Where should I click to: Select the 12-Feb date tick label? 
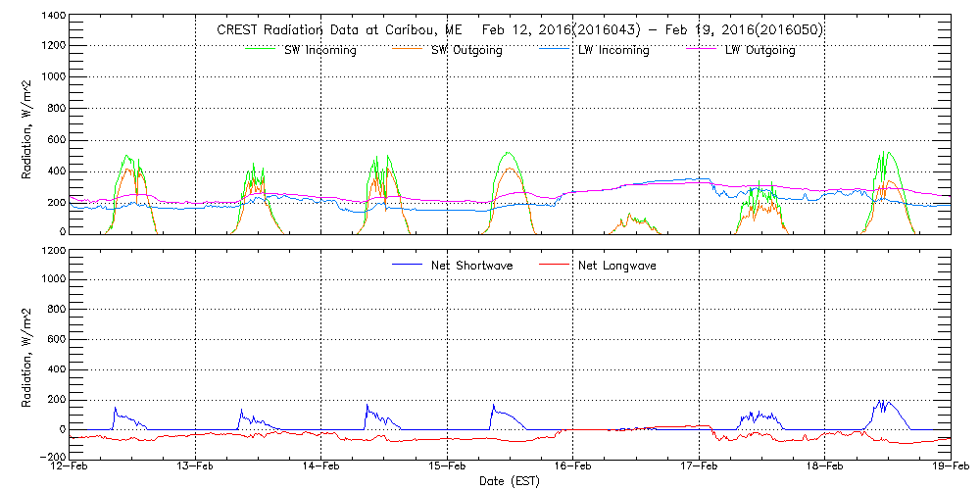pyautogui.click(x=71, y=467)
